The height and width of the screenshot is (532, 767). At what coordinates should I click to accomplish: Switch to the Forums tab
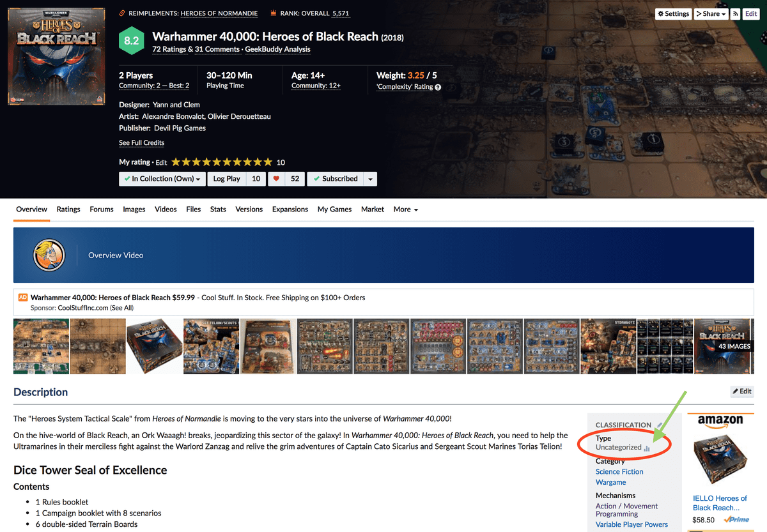click(102, 209)
